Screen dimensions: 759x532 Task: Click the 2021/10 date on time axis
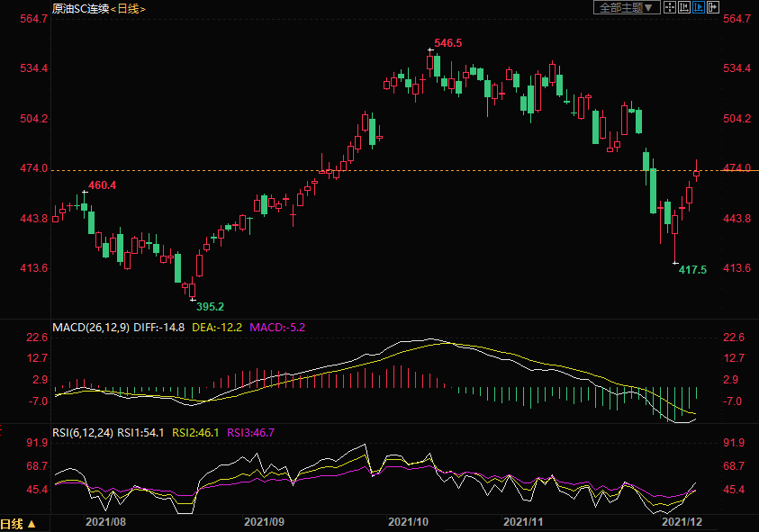click(407, 521)
